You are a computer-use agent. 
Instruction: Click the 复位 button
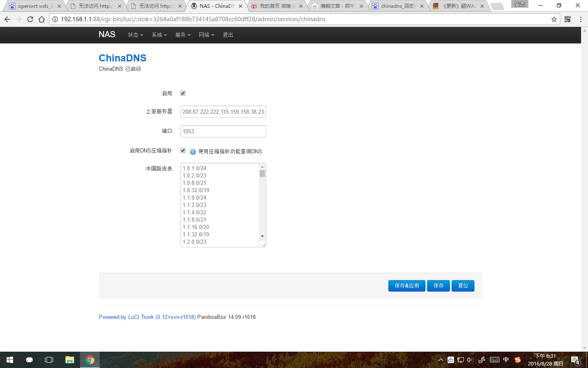(x=463, y=286)
